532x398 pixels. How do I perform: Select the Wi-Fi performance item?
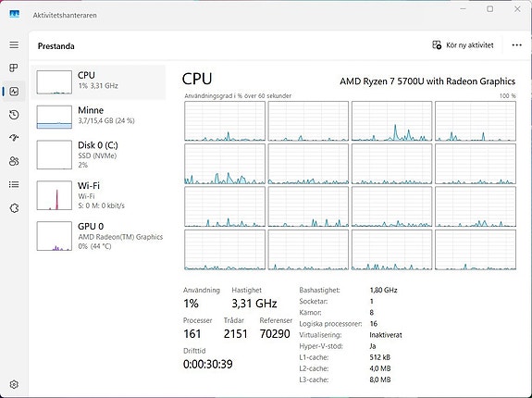[98, 195]
